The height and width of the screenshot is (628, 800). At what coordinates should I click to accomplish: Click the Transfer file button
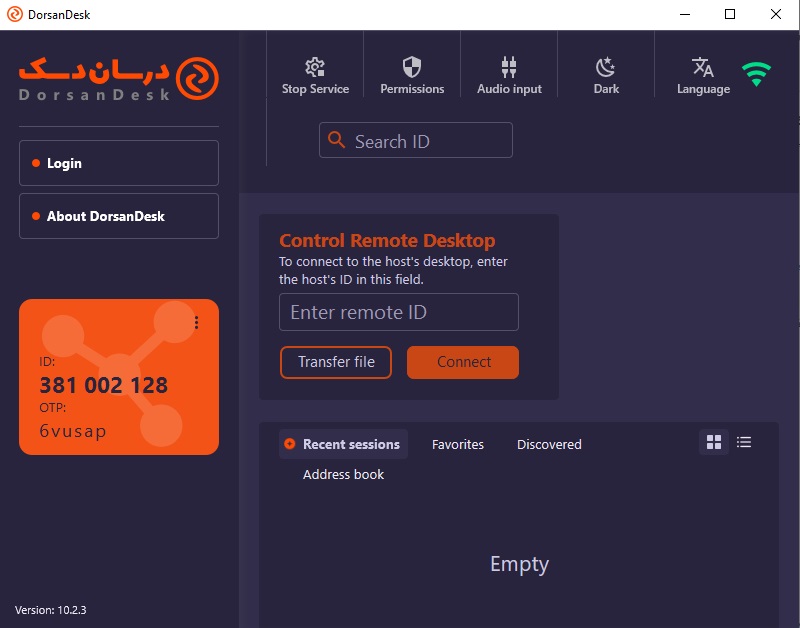coord(336,362)
